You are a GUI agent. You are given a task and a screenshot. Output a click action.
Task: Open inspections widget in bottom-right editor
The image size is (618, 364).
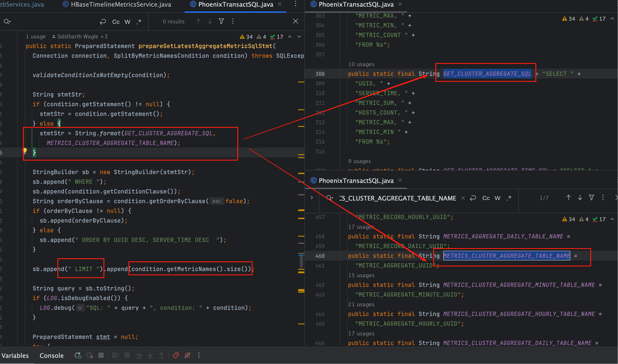[584, 219]
